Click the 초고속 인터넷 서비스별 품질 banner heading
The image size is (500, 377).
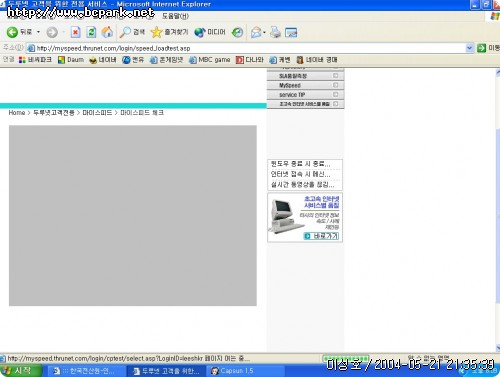click(x=321, y=202)
